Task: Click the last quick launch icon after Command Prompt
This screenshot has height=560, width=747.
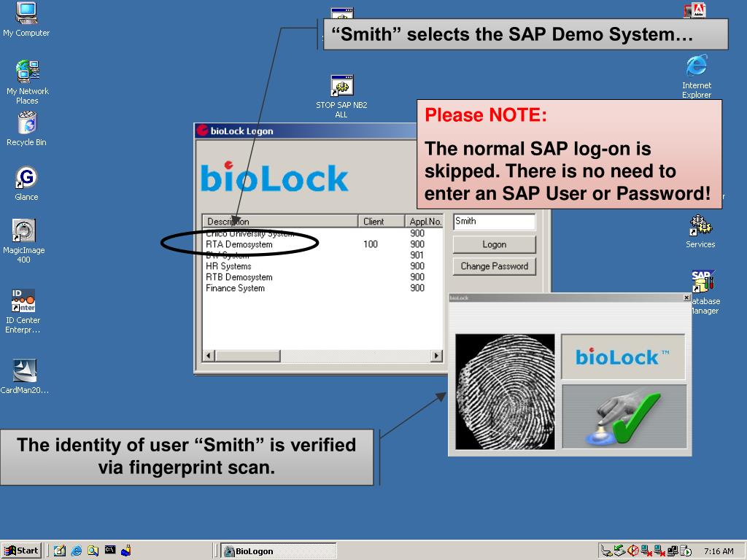Action: click(126, 551)
